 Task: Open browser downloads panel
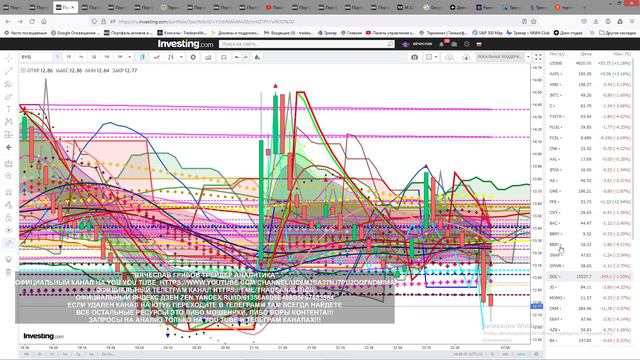click(x=596, y=21)
